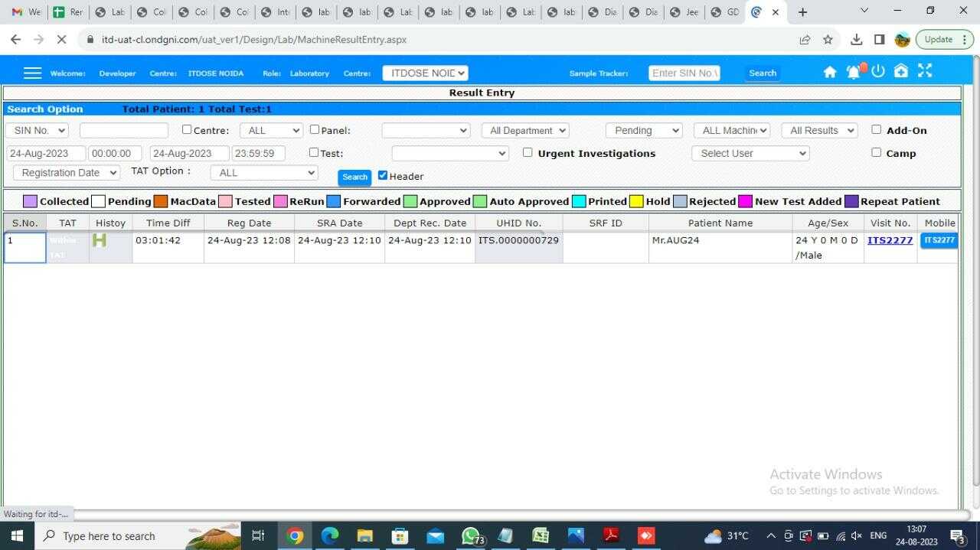Click the home icon in the blue header
The width and height of the screenshot is (980, 550).
click(x=830, y=71)
